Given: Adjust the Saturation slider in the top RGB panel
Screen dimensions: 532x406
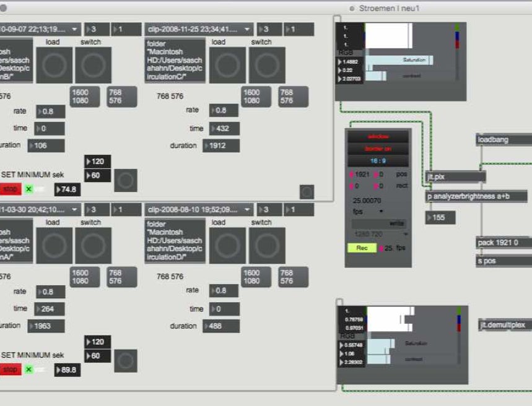Looking at the screenshot, I should click(399, 60).
